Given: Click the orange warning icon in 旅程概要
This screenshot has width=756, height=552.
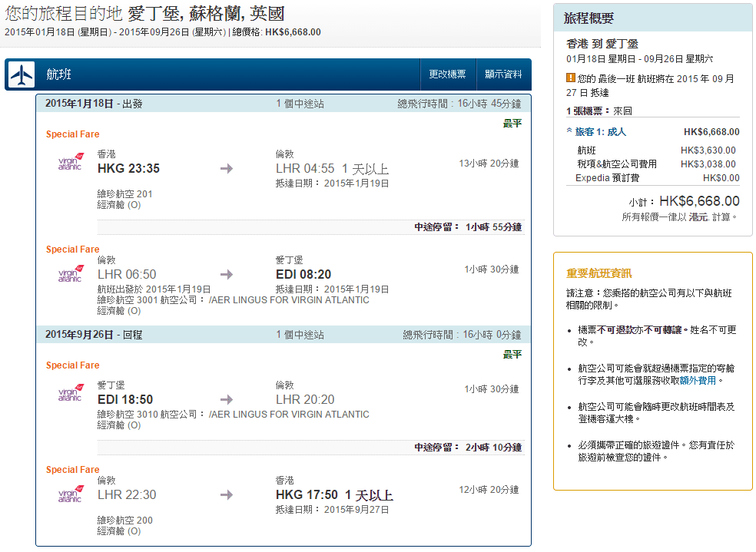Looking at the screenshot, I should pyautogui.click(x=571, y=78).
